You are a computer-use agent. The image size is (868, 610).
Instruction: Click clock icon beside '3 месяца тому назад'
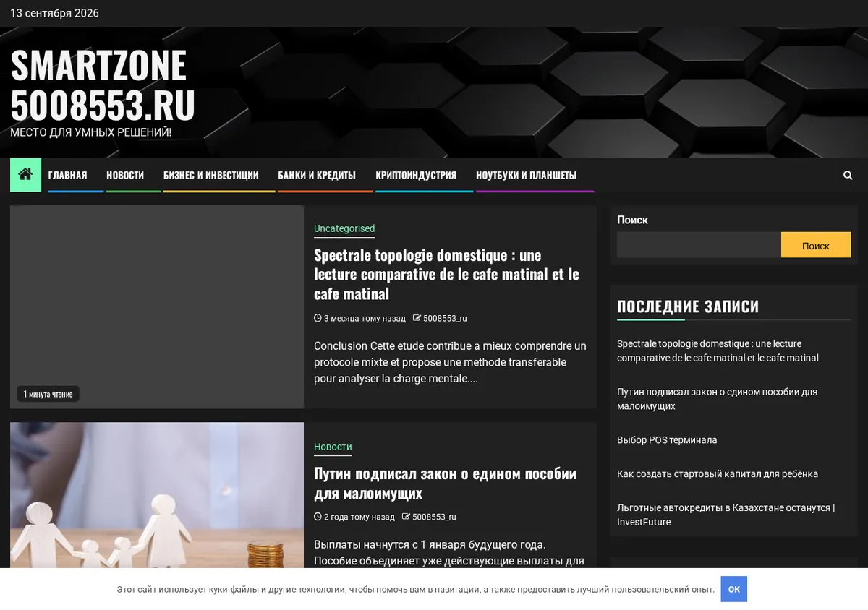pyautogui.click(x=318, y=318)
